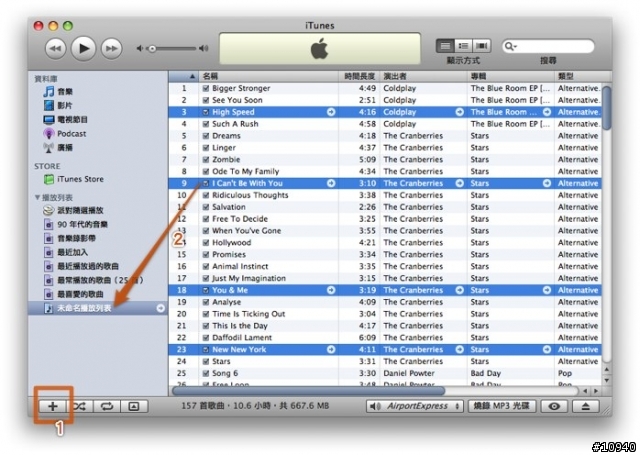Collapse the playlists section triangle
This screenshot has width=640, height=455.
[37, 198]
